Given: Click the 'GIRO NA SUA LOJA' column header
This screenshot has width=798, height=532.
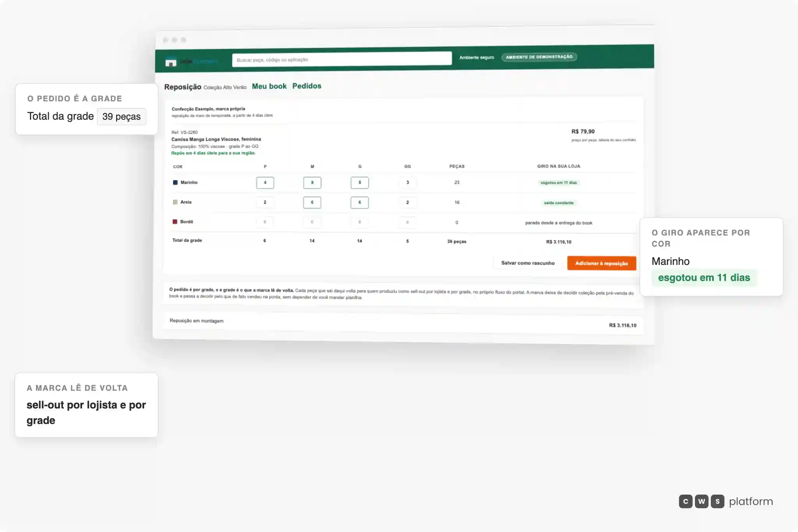Looking at the screenshot, I should click(x=559, y=166).
